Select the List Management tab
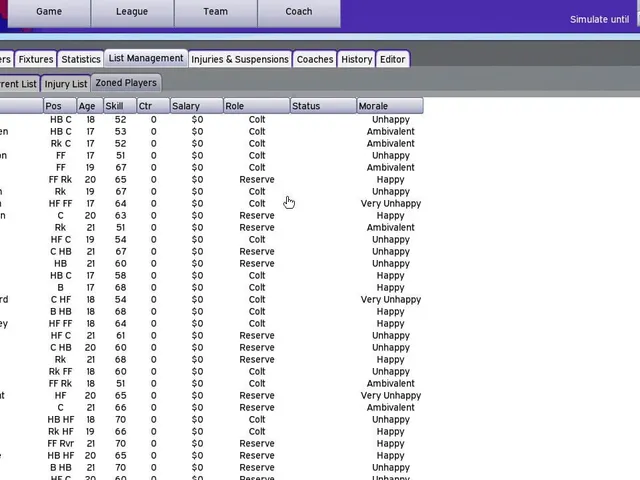This screenshot has height=480, width=640. coord(146,58)
